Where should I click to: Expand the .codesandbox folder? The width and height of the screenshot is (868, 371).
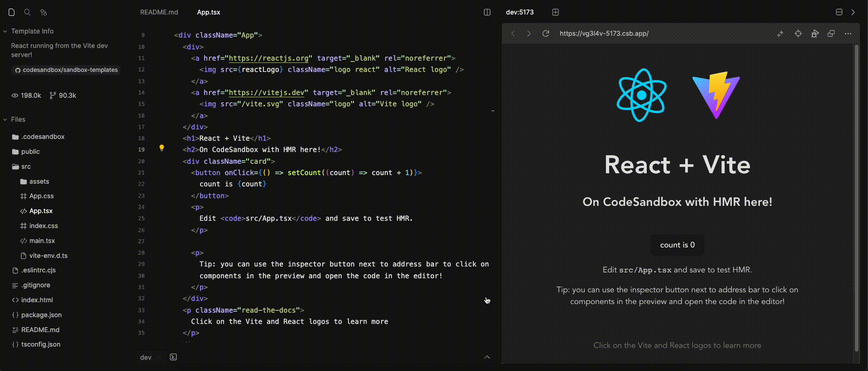click(x=38, y=137)
